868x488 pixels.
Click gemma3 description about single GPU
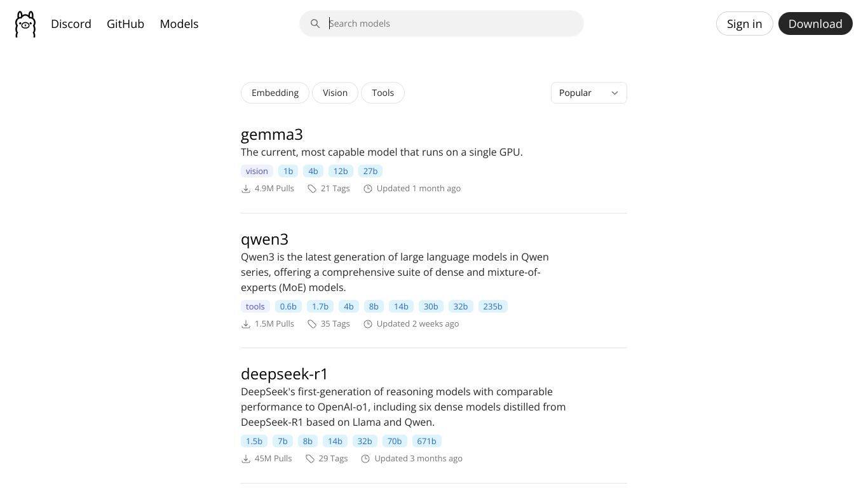pos(382,152)
